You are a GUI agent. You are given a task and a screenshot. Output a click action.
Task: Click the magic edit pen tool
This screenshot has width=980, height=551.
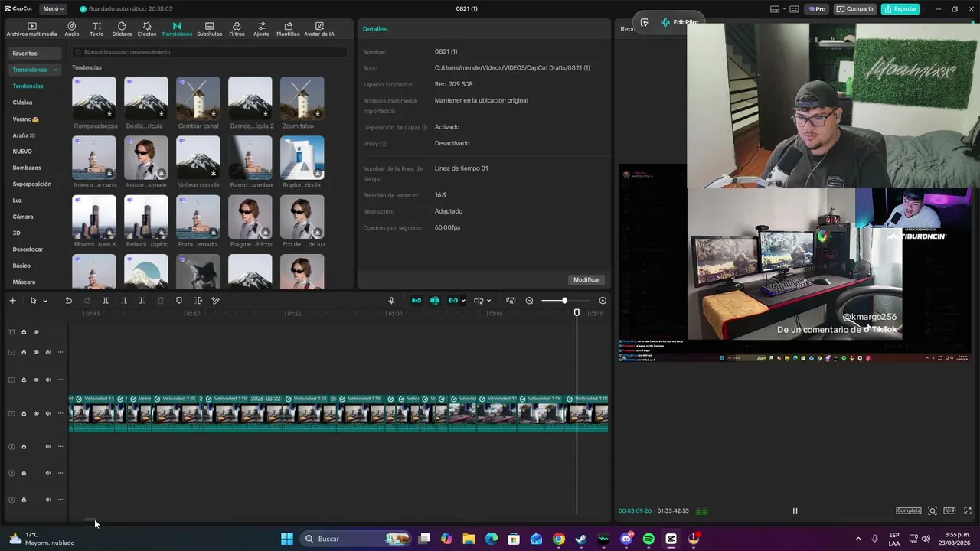[x=215, y=301]
